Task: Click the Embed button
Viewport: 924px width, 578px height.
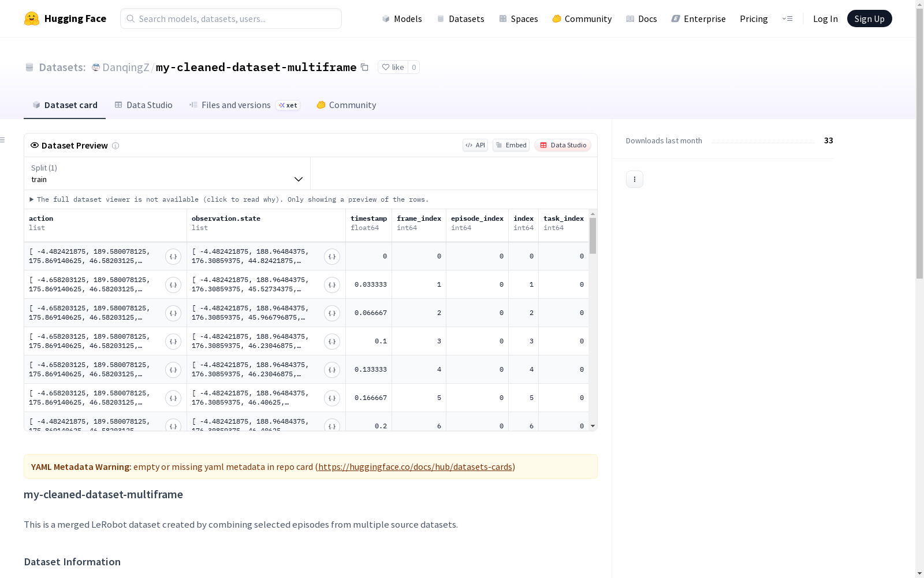Action: 511,145
